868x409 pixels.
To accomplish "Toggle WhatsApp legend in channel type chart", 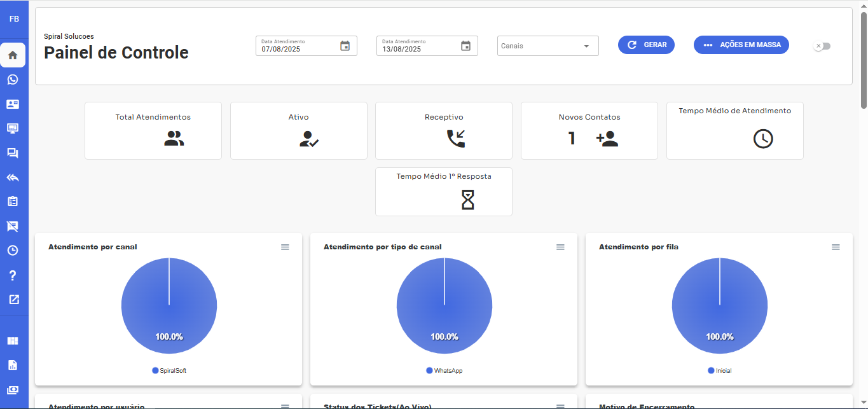I will 444,370.
